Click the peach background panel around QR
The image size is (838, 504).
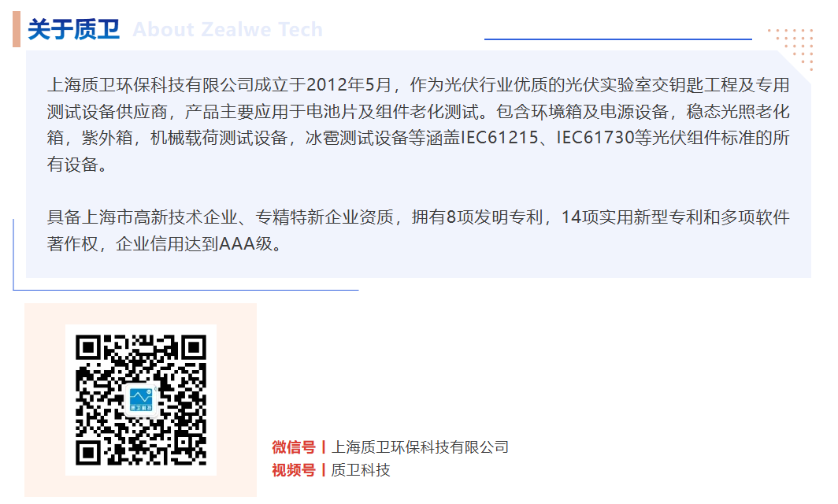coord(140,400)
